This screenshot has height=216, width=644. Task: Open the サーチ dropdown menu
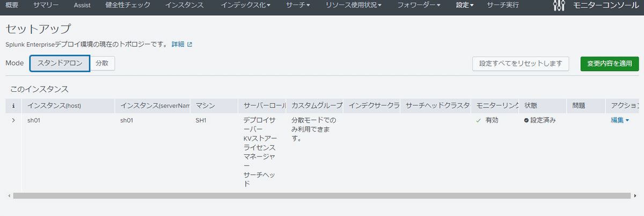point(298,6)
